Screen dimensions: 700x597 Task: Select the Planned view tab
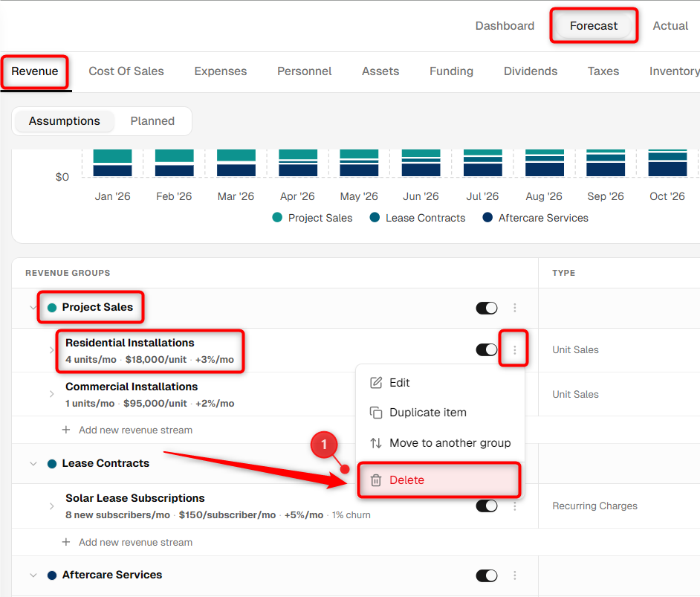coord(152,121)
